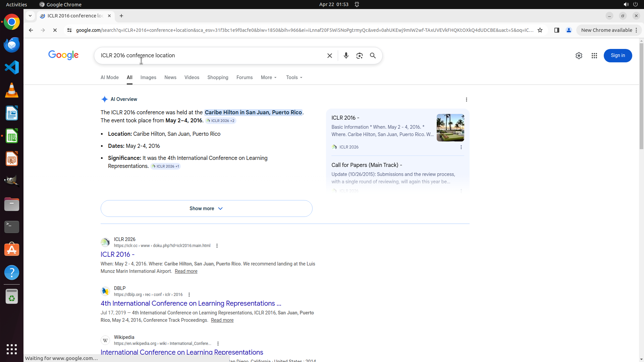Click the voice search microphone icon

click(x=346, y=56)
